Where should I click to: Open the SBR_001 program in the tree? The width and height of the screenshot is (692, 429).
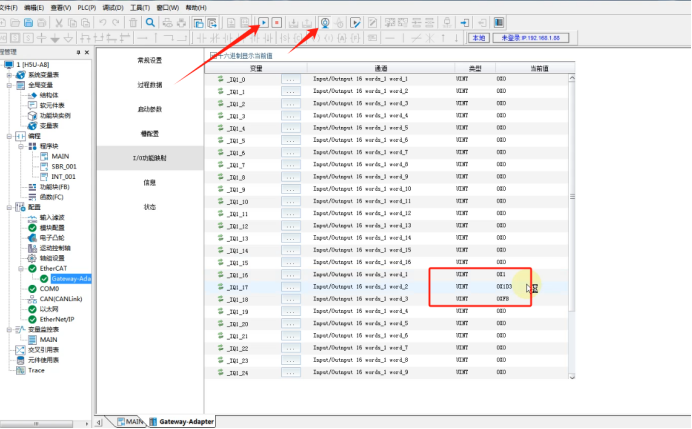[x=64, y=166]
